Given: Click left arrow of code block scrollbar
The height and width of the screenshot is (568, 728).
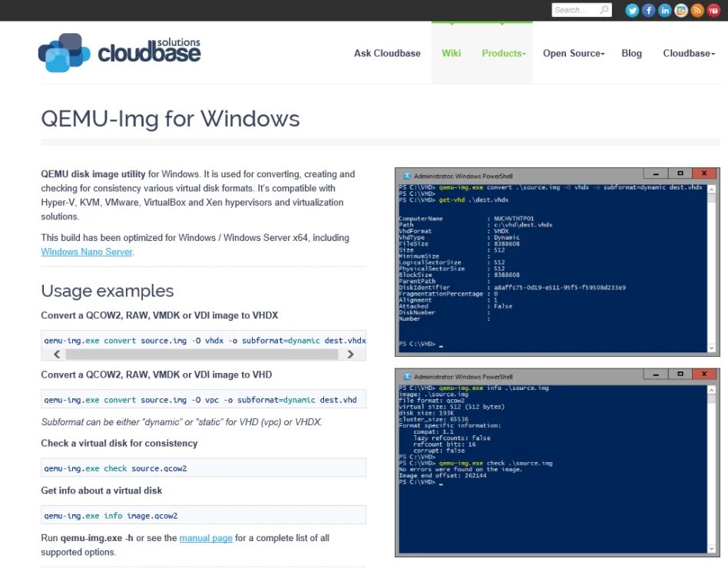Looking at the screenshot, I should coord(57,354).
